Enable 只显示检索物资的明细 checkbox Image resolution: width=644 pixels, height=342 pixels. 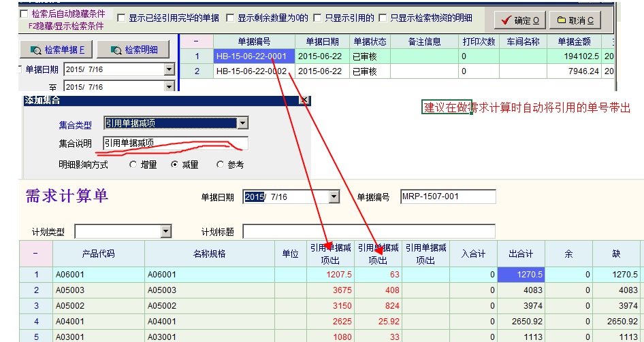coord(383,18)
